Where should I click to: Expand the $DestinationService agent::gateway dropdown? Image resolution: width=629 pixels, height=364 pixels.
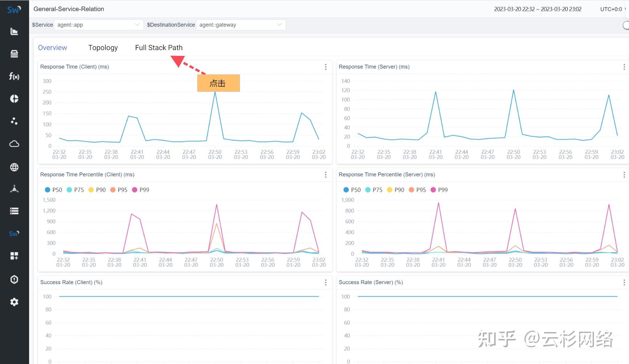[241, 25]
